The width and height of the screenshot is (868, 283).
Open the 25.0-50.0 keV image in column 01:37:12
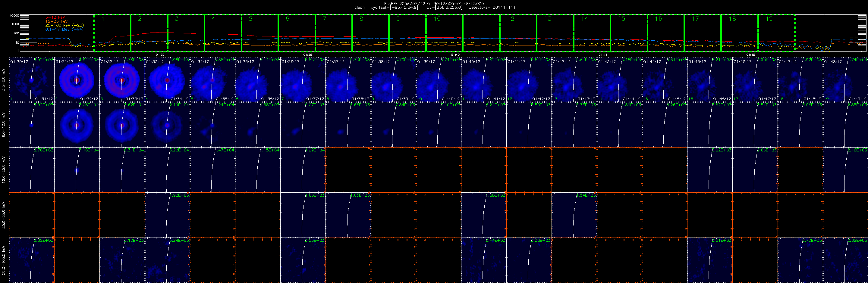click(x=348, y=215)
